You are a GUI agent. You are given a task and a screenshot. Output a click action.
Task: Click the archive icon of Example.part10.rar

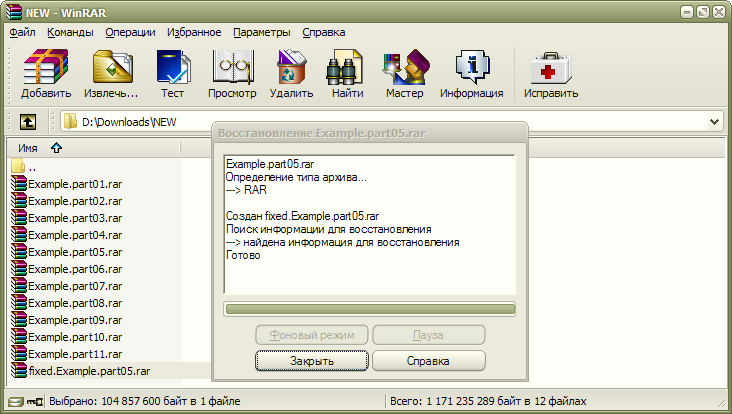tap(19, 337)
